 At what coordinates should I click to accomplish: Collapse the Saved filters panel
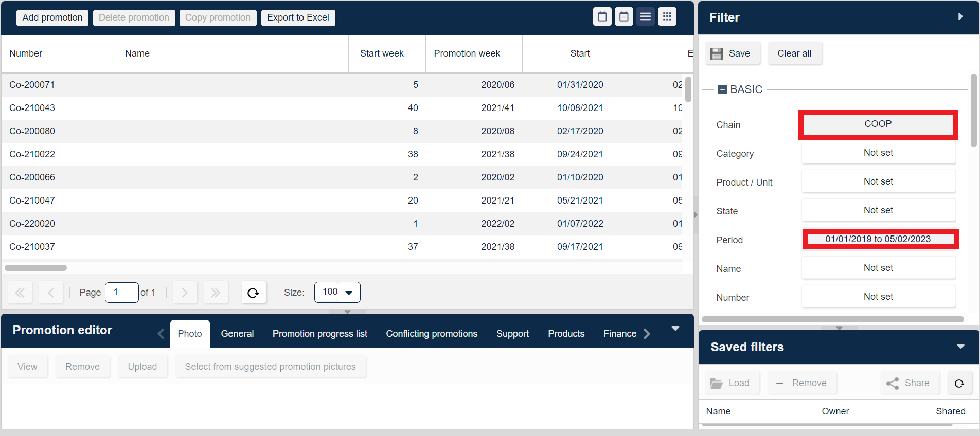click(x=960, y=347)
